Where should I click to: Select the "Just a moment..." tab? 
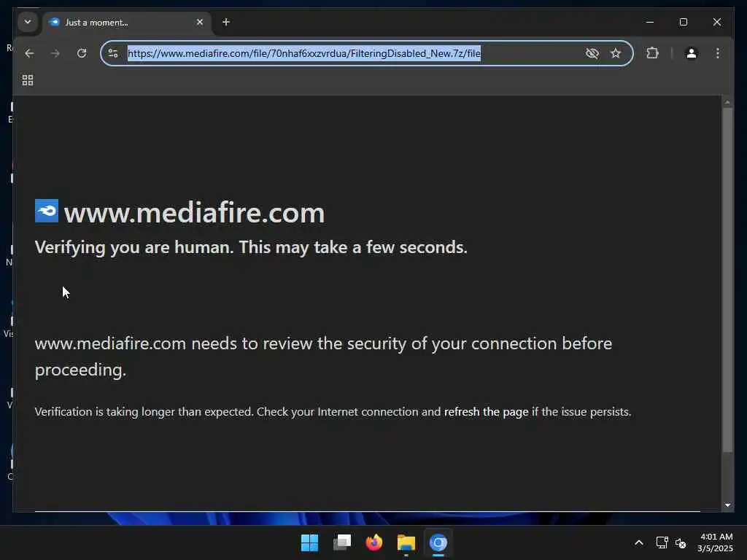click(x=128, y=23)
